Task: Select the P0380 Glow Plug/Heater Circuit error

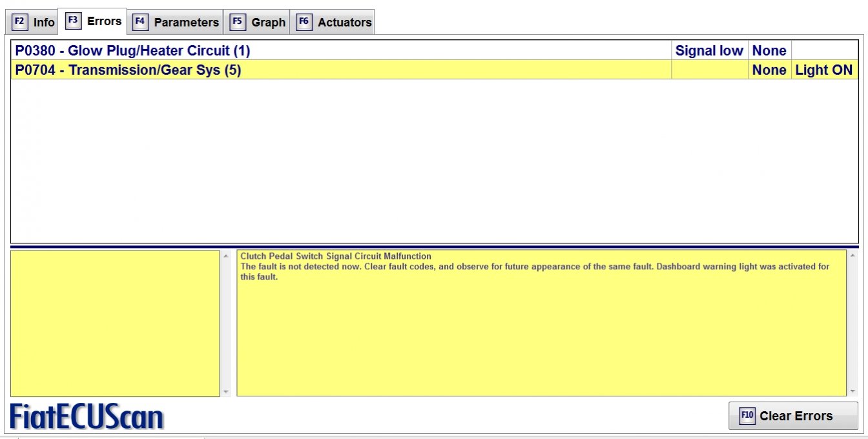Action: pyautogui.click(x=133, y=50)
